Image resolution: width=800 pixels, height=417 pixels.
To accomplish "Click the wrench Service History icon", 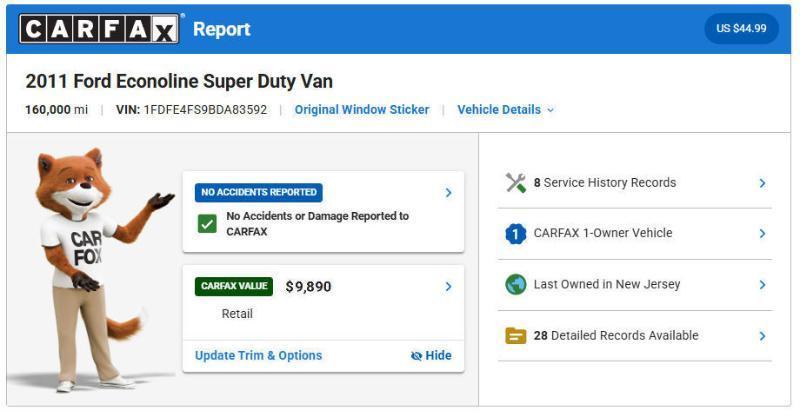I will tap(515, 183).
